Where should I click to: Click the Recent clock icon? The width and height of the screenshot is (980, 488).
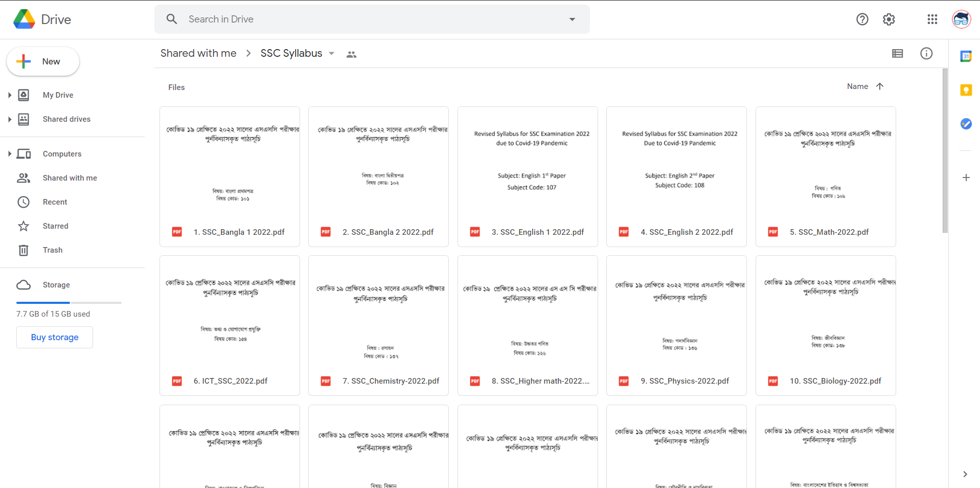point(24,202)
